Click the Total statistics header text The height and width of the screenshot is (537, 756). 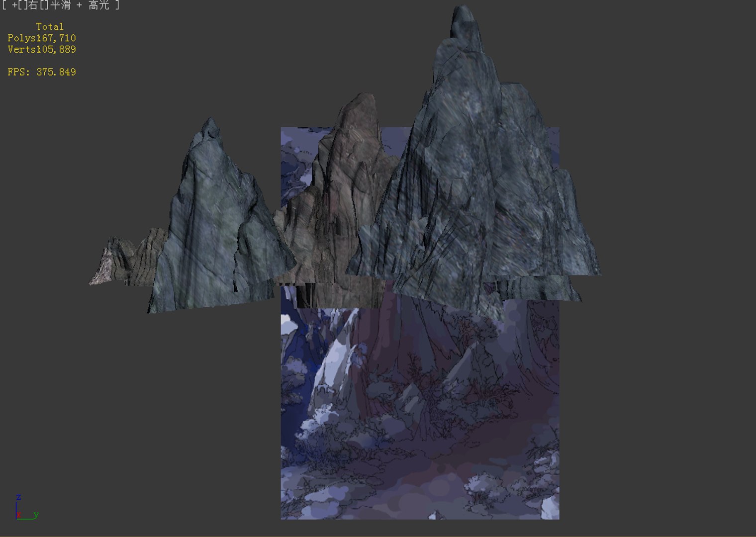pyautogui.click(x=50, y=27)
